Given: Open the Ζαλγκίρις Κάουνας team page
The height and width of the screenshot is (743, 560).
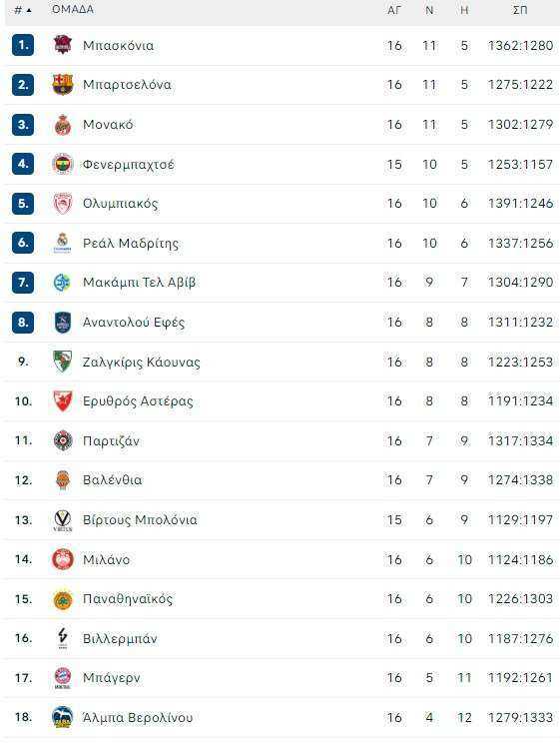Looking at the screenshot, I should point(141,363).
